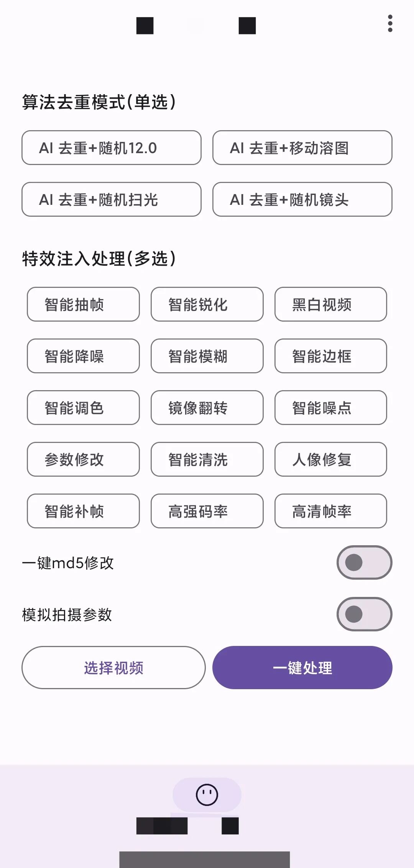The width and height of the screenshot is (414, 868).
Task: Turn on the 模拟拍摄参数 switch
Action: tap(364, 614)
